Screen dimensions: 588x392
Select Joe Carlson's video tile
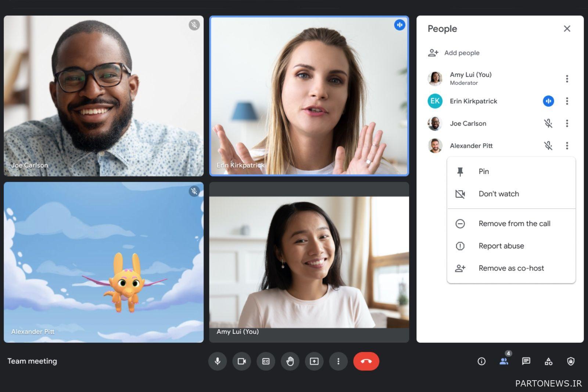pyautogui.click(x=104, y=96)
